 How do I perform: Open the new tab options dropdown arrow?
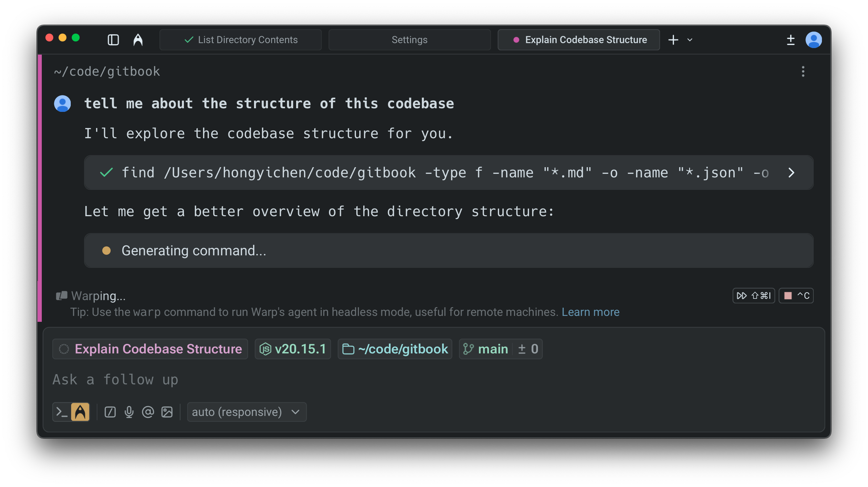[690, 40]
